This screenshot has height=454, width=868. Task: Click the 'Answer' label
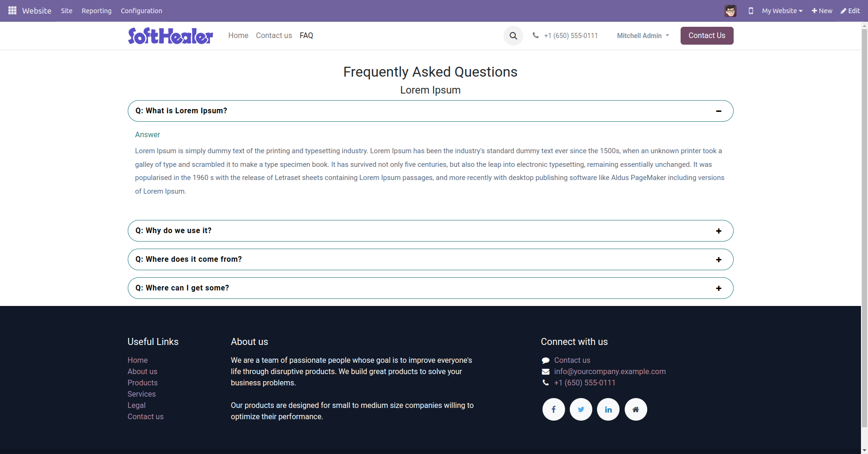(147, 135)
